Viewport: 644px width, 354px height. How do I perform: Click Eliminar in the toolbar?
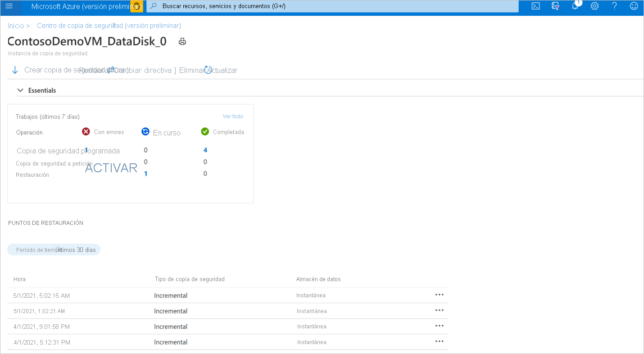pyautogui.click(x=192, y=70)
